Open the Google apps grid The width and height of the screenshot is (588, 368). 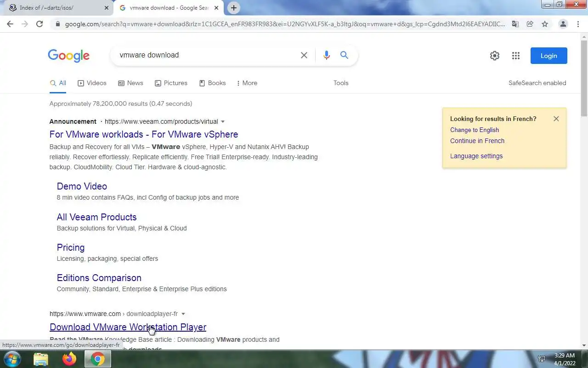coord(516,56)
